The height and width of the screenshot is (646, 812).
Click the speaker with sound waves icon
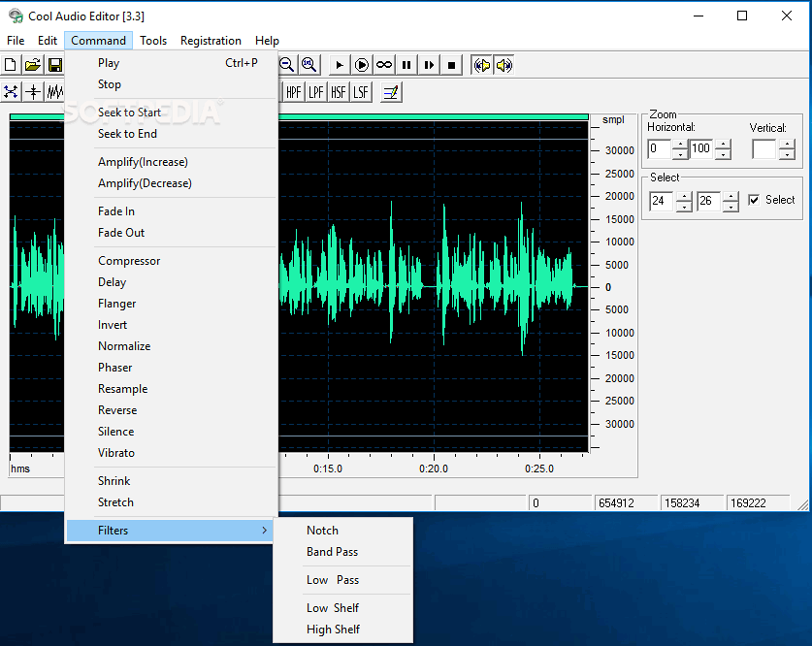(503, 65)
